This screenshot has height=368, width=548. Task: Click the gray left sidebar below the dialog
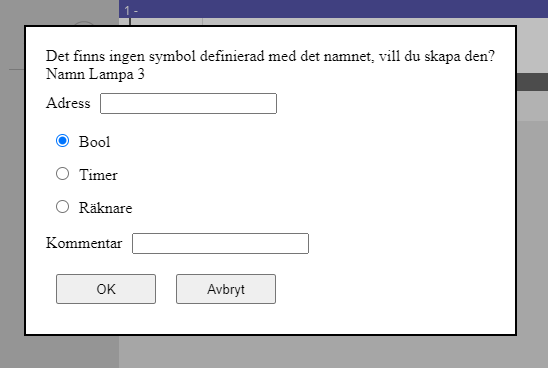coord(59,352)
